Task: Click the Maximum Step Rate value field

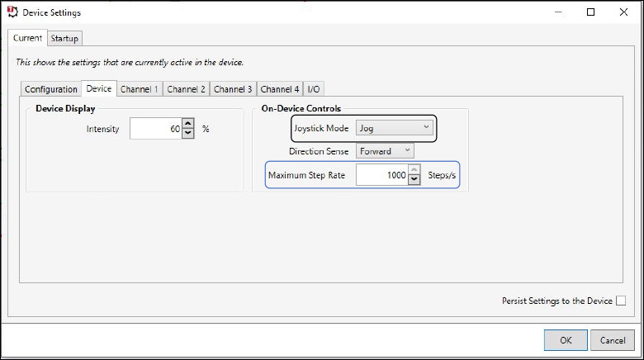Action: click(382, 175)
